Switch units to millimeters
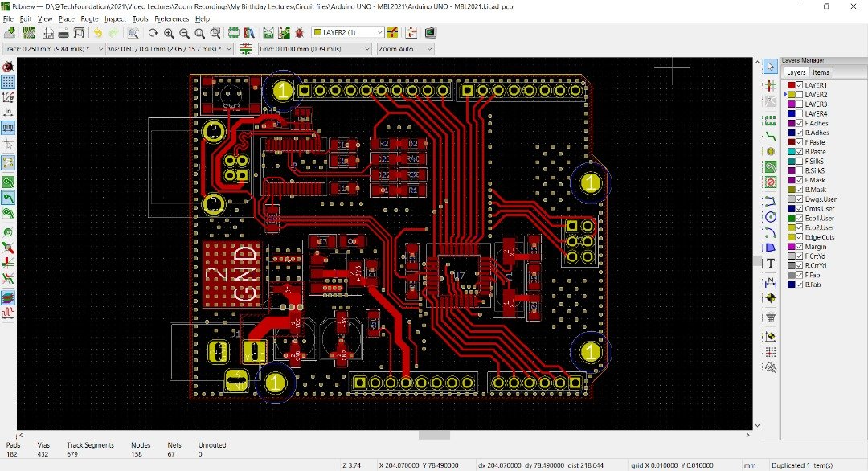868x471 pixels. 8,127
